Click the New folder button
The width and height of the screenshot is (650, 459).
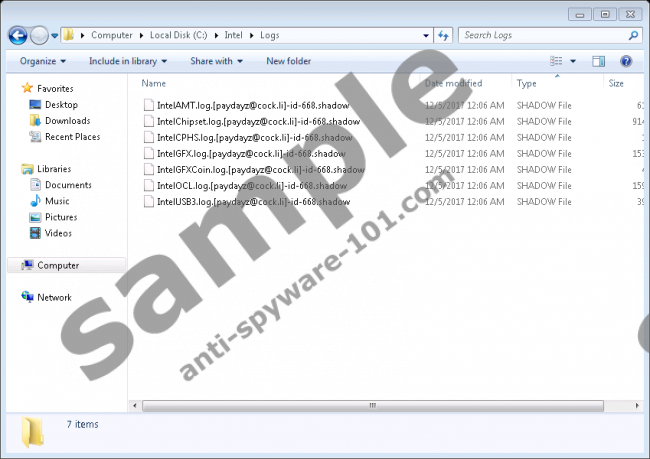tap(288, 61)
